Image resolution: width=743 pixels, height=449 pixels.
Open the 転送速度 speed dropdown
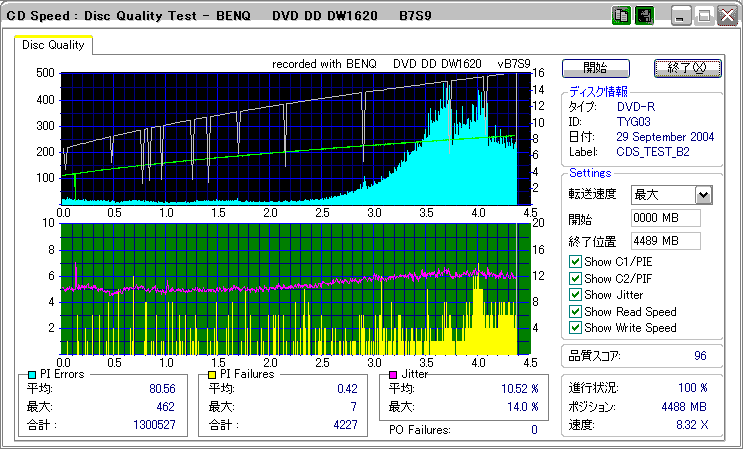(x=703, y=195)
